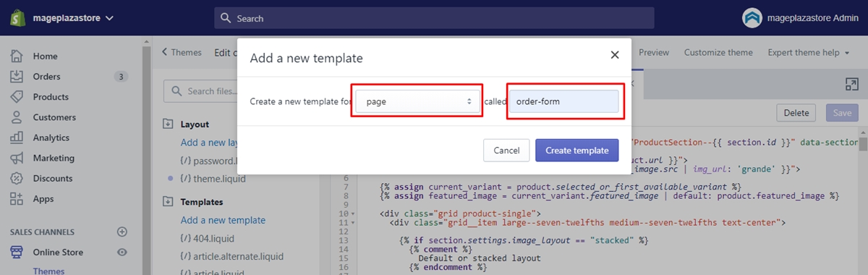
Task: Open the page template type dropdown
Action: tap(419, 101)
